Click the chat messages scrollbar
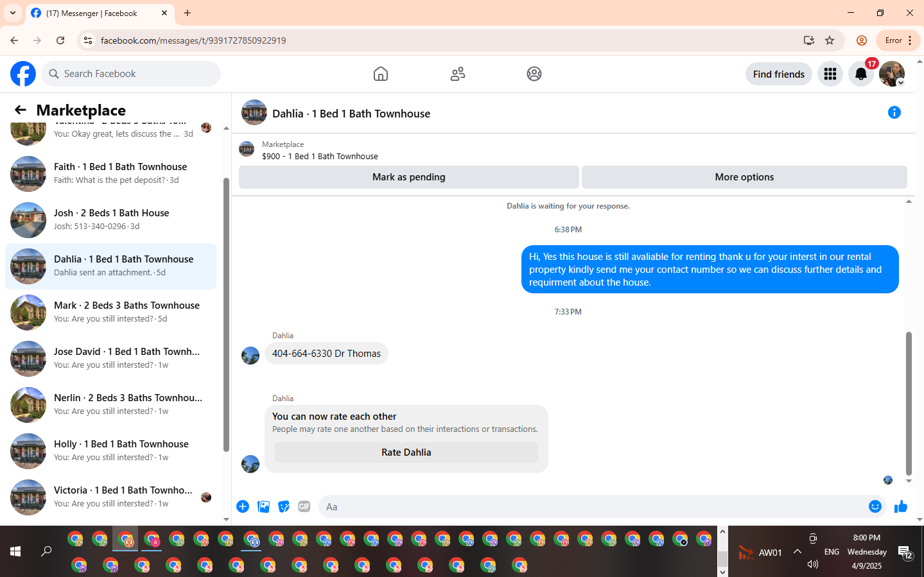 (x=909, y=403)
